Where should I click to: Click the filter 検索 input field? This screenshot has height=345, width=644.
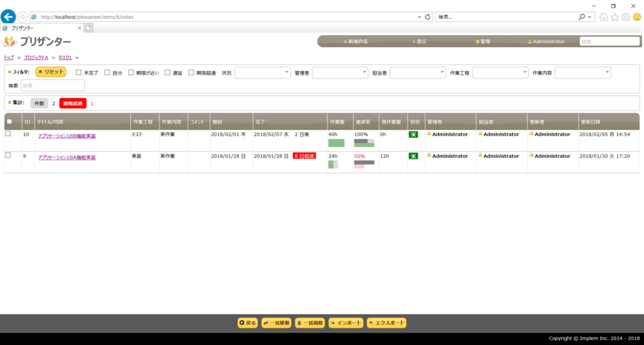53,85
